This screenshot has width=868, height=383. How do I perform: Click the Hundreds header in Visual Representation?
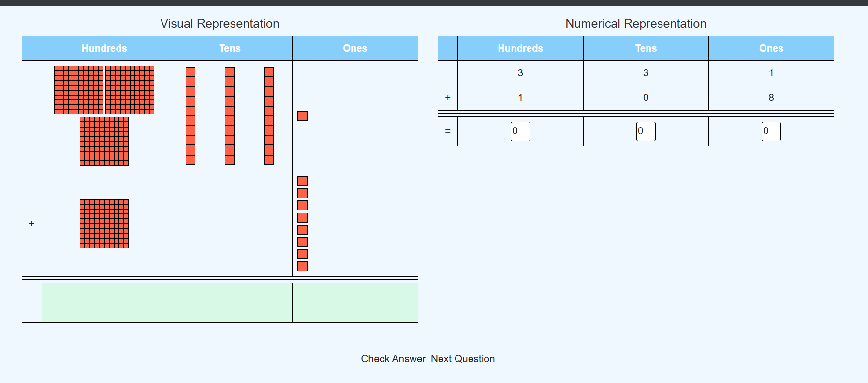(x=104, y=48)
